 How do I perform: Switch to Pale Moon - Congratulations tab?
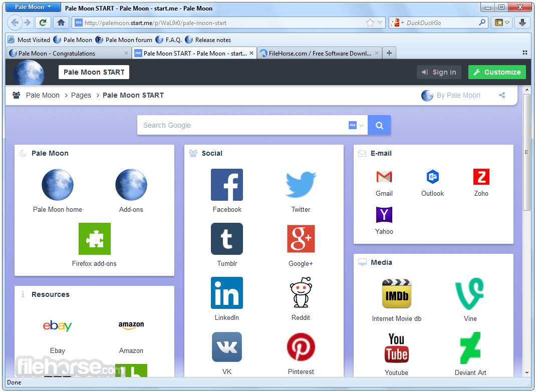[x=68, y=53]
